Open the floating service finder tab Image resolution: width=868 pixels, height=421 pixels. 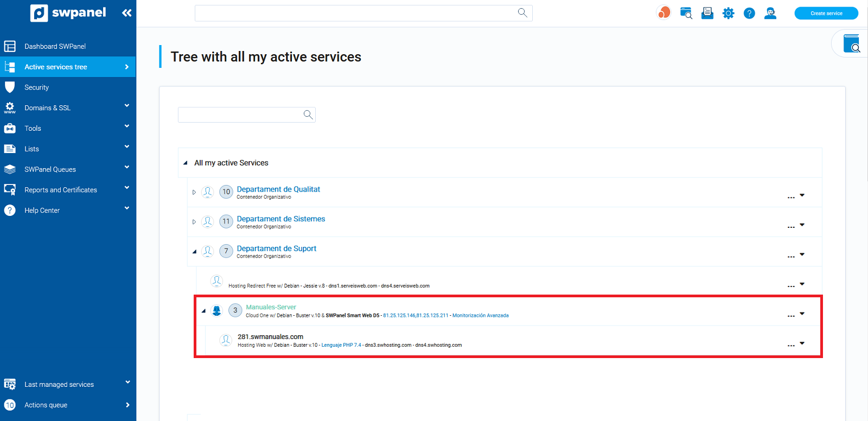click(x=851, y=43)
